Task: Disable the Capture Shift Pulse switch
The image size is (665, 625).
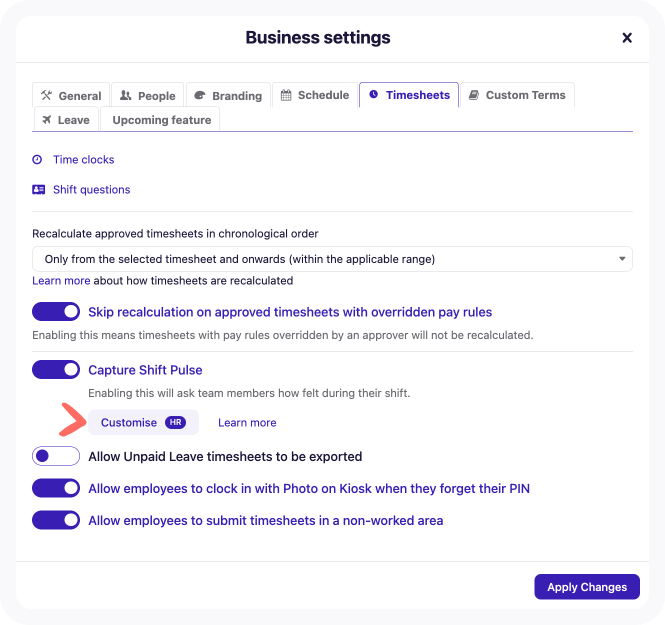Action: click(x=56, y=370)
